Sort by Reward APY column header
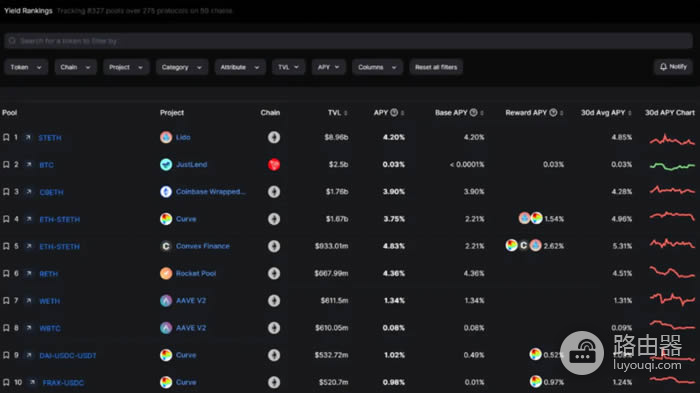 pos(534,113)
